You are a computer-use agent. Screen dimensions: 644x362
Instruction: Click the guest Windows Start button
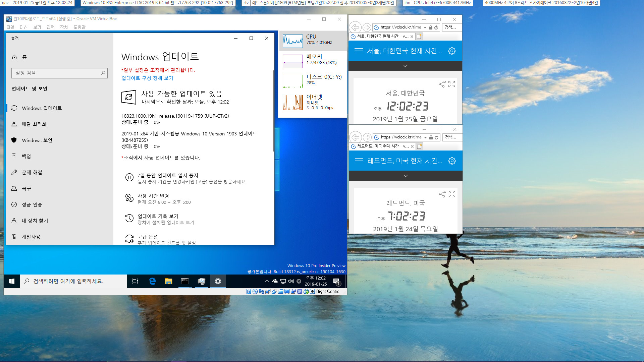click(12, 281)
